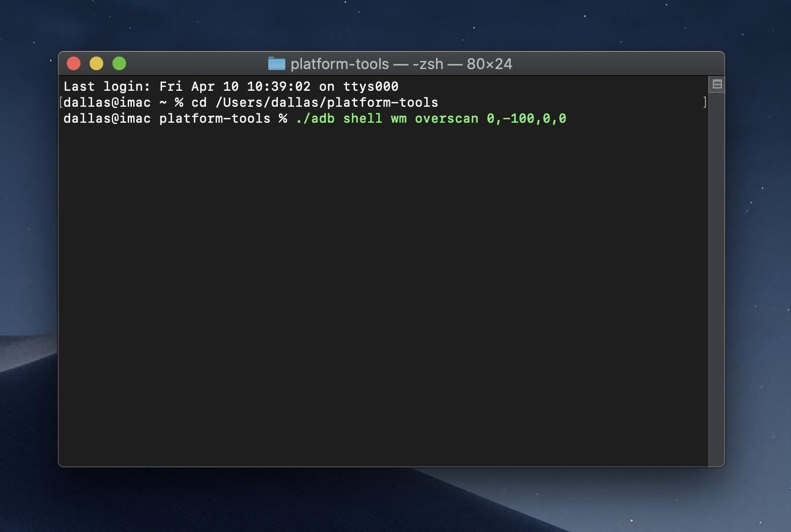Click the 'dallas@imac platform-tools %' prompt
This screenshot has height=532, width=791.
175,119
